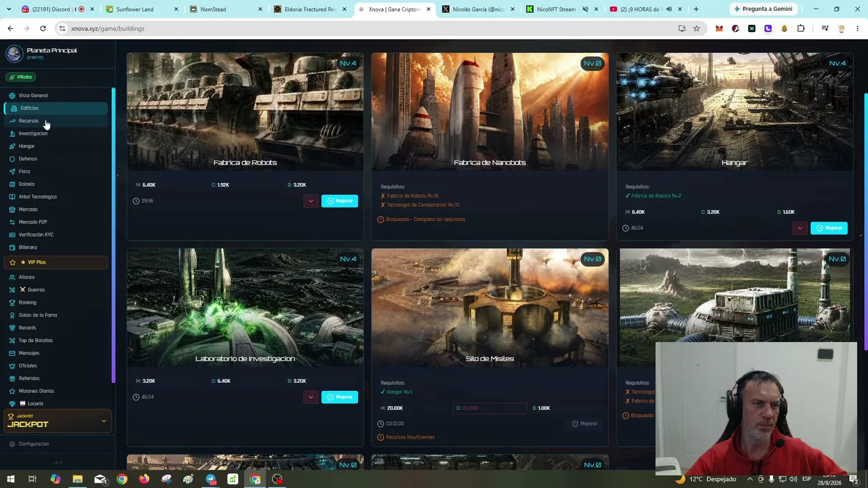
Task: Click the address bar URL field
Action: (366, 28)
